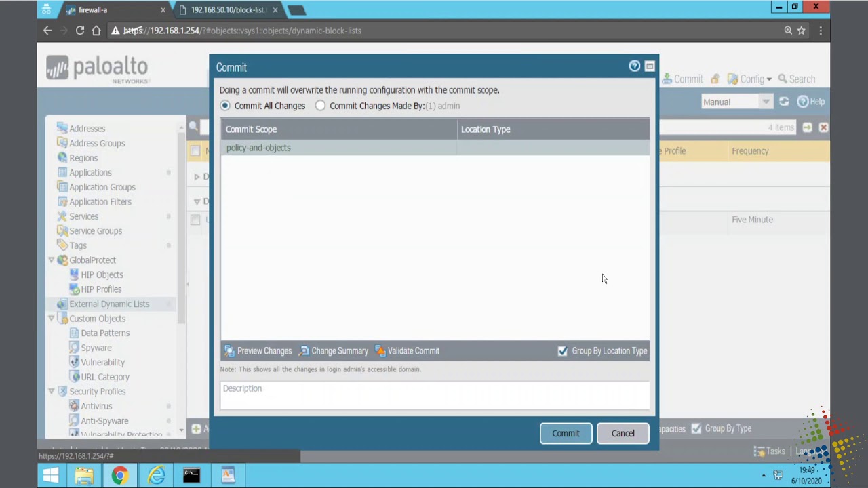Open the Config dropdown menu
This screenshot has width=868, height=488.
click(749, 79)
